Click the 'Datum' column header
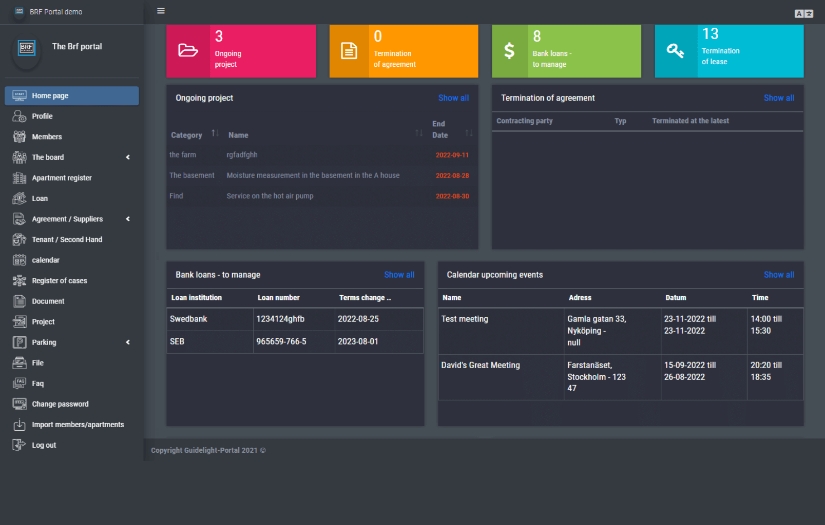Viewport: 825px width, 525px height. (x=676, y=298)
